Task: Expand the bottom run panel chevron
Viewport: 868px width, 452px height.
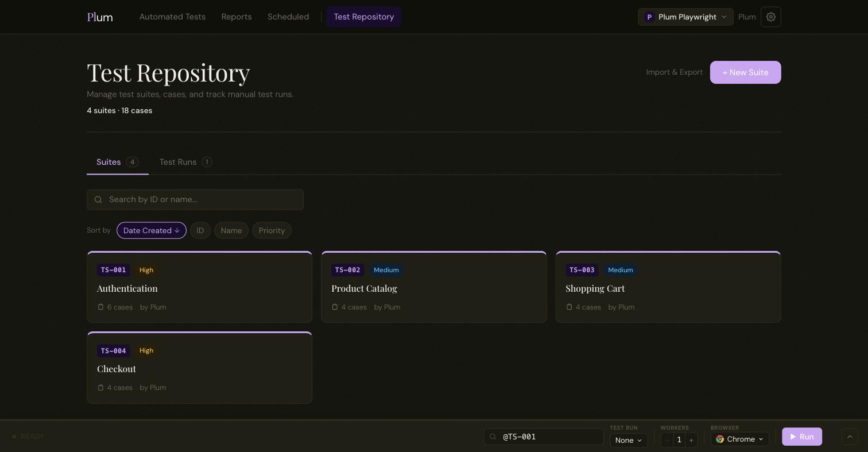Action: pos(850,436)
